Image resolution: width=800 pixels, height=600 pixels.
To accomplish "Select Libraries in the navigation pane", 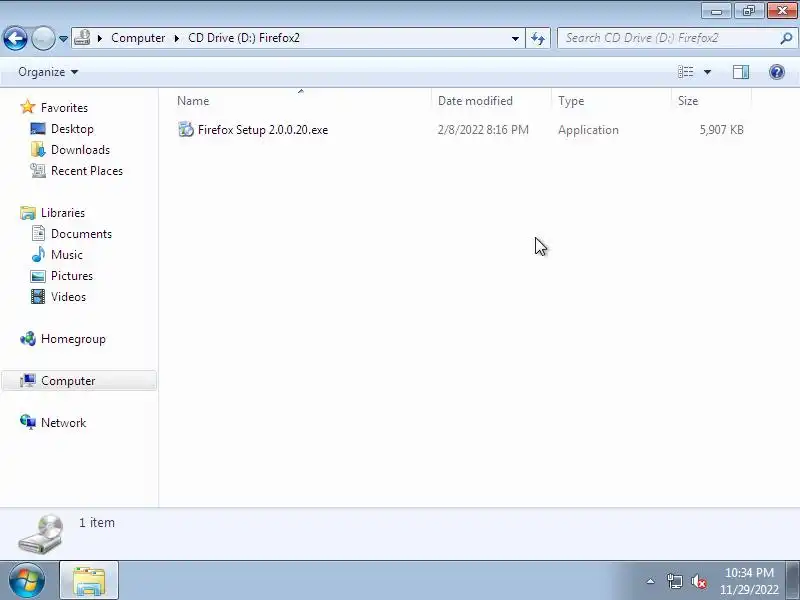I will [x=63, y=212].
